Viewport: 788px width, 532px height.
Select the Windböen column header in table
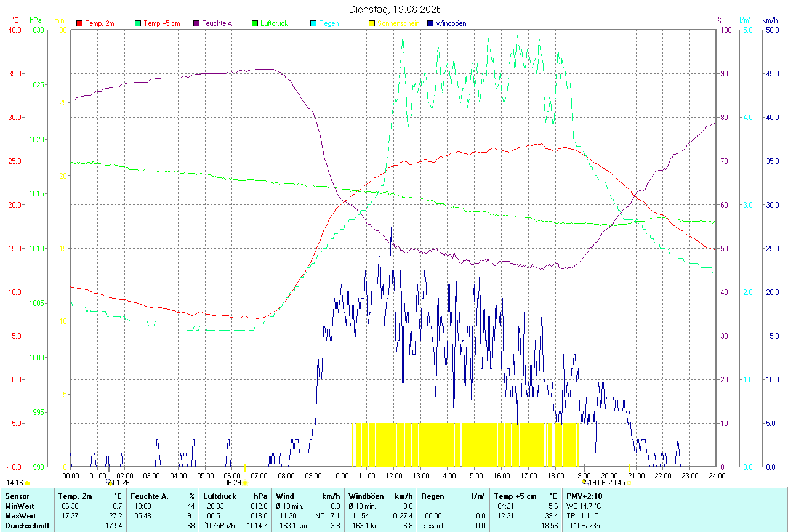tap(366, 496)
